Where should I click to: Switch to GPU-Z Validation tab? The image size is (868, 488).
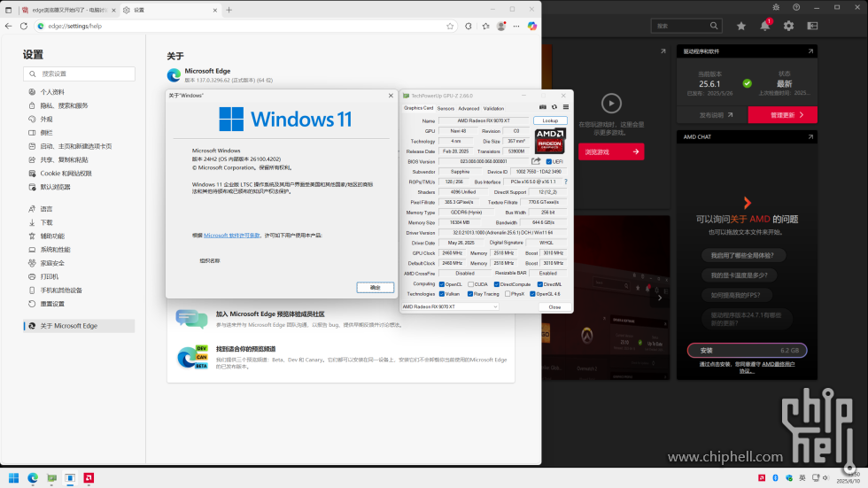point(494,108)
